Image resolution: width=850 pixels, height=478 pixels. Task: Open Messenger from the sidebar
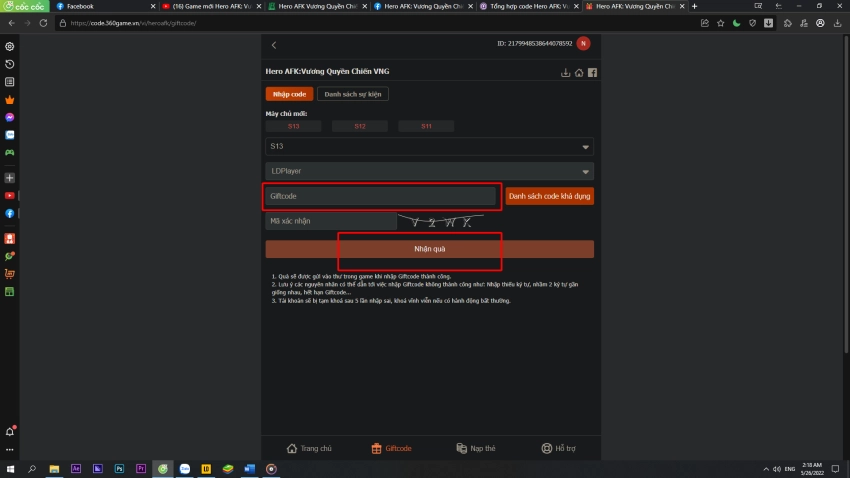[x=10, y=117]
